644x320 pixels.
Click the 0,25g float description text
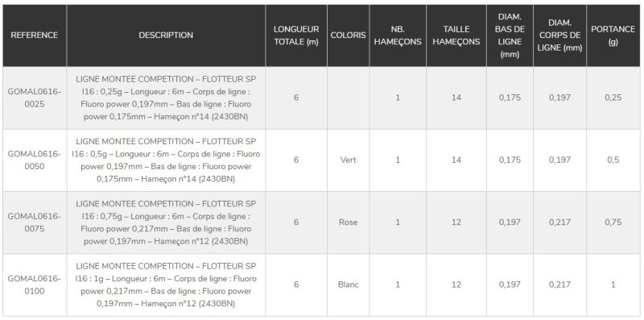pos(166,98)
